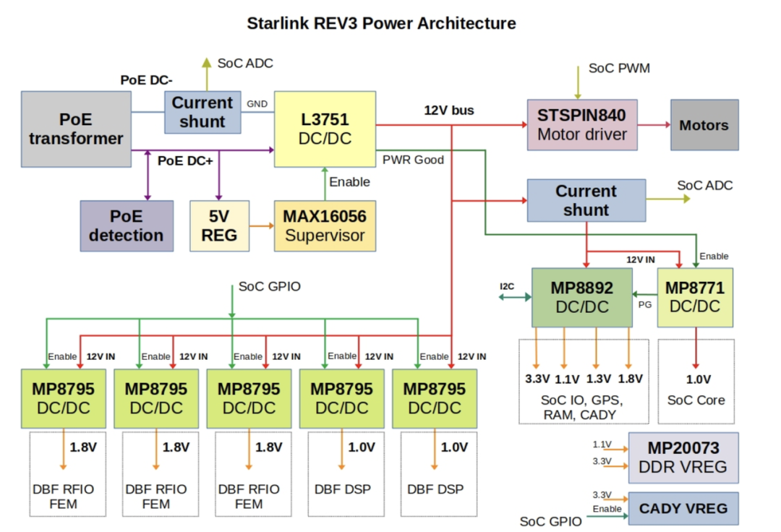Select the GND label
781x532 pixels.
click(x=257, y=103)
